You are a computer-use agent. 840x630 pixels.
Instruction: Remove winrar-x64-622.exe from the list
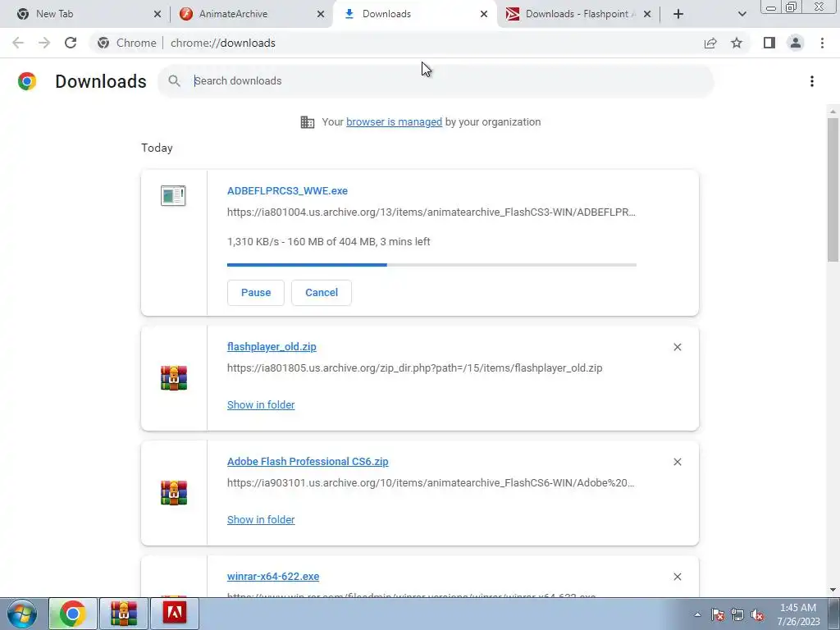(x=677, y=577)
